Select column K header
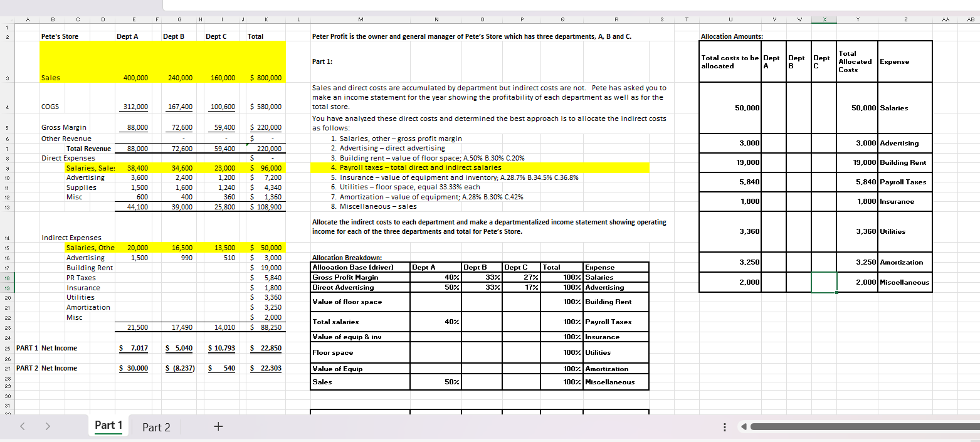 [266, 19]
